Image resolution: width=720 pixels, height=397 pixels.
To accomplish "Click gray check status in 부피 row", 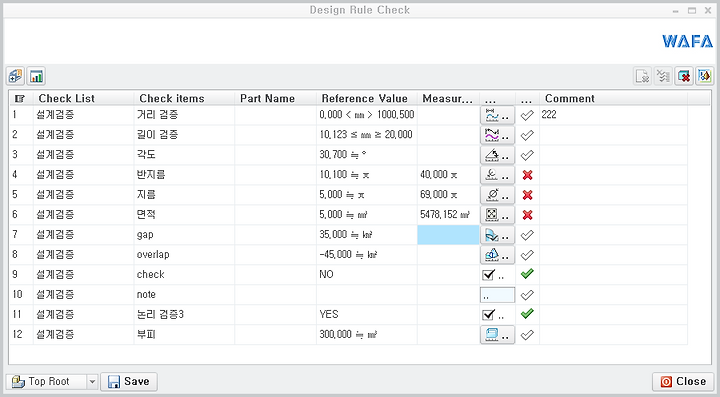I will tap(527, 335).
